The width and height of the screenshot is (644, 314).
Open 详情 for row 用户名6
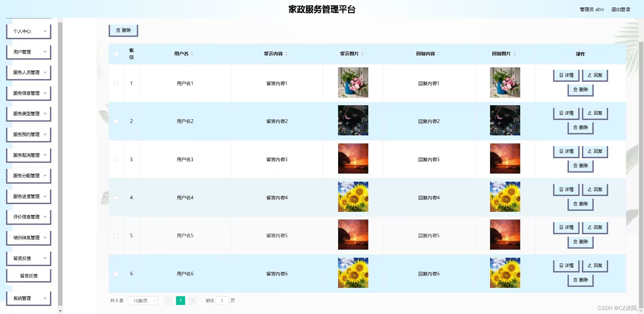pos(566,266)
